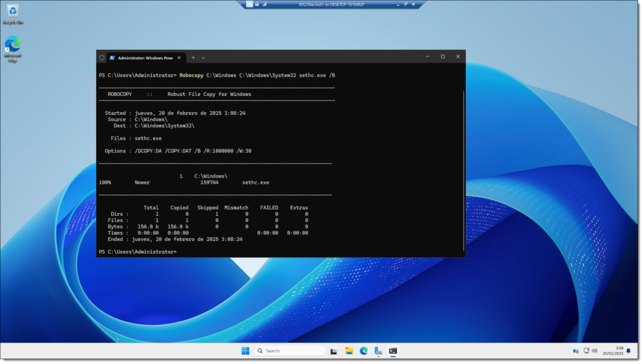Restore down the remote session from connection bar
This screenshot has width=643, height=364.
(406, 4)
